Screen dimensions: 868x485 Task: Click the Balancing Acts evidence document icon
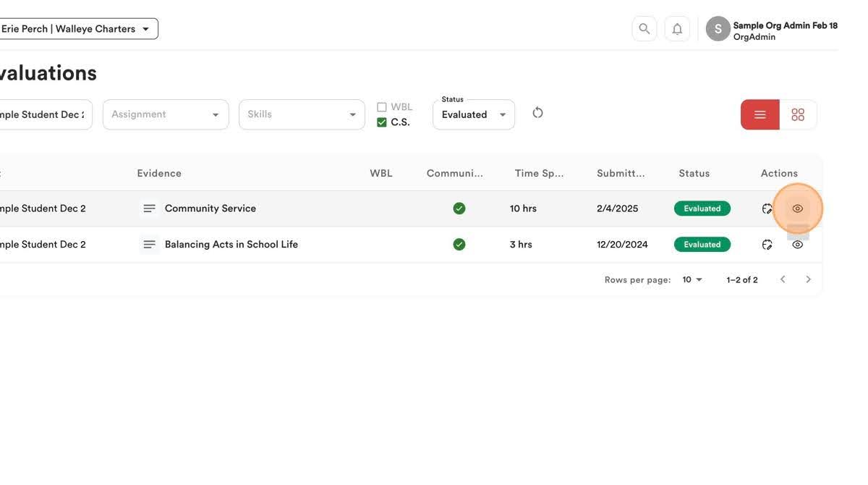tap(149, 245)
